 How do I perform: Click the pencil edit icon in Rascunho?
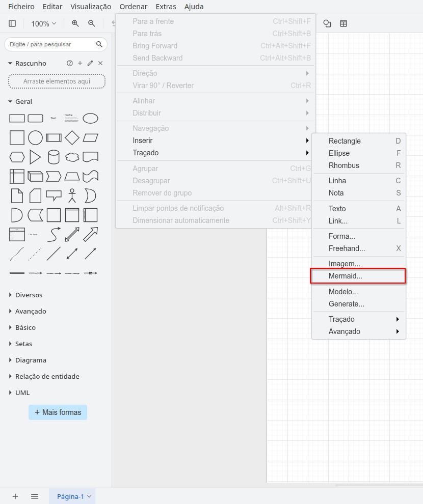(x=90, y=63)
